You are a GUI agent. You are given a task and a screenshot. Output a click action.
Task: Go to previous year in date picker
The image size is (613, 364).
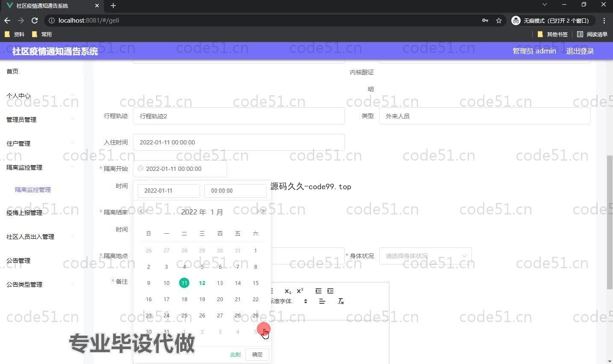click(141, 211)
